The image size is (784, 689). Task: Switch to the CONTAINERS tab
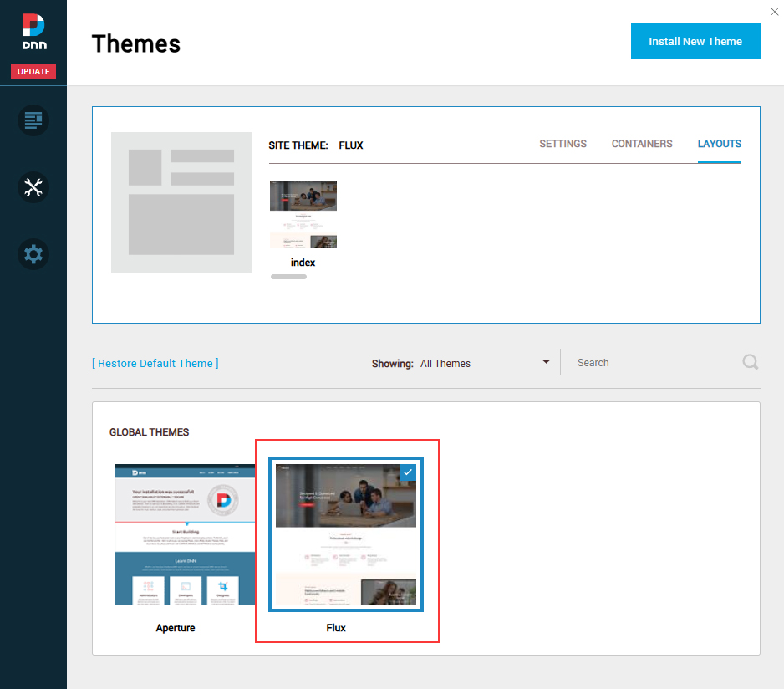[642, 144]
